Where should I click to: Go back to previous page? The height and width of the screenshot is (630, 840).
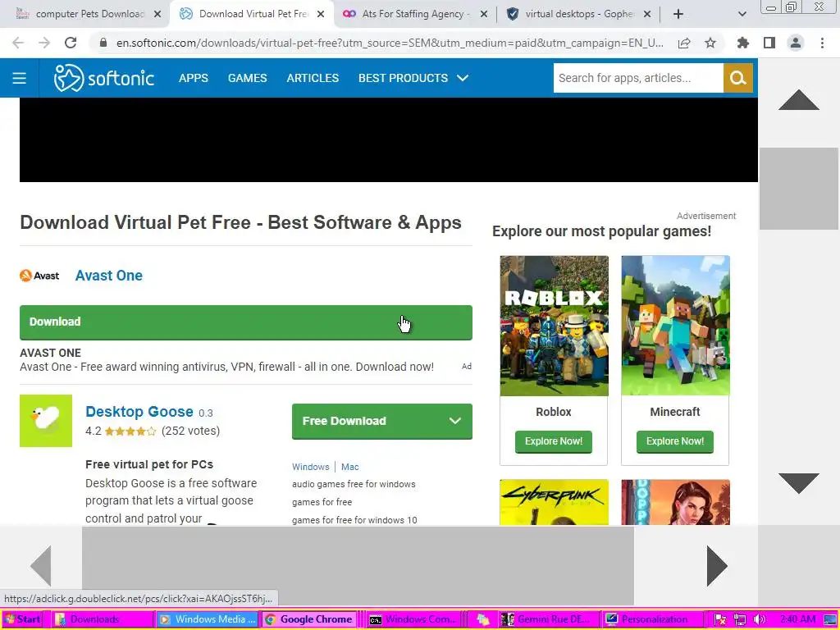click(18, 43)
